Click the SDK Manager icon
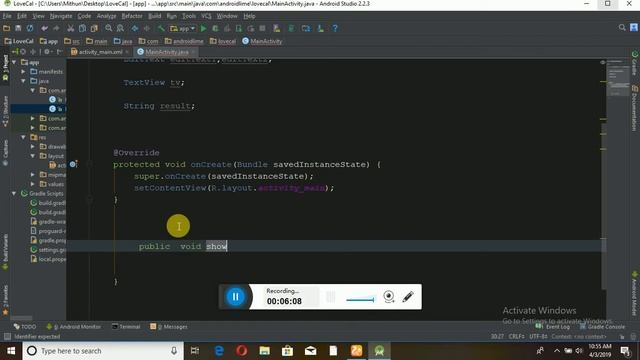Viewport: 640px width, 360px height. [x=320, y=28]
